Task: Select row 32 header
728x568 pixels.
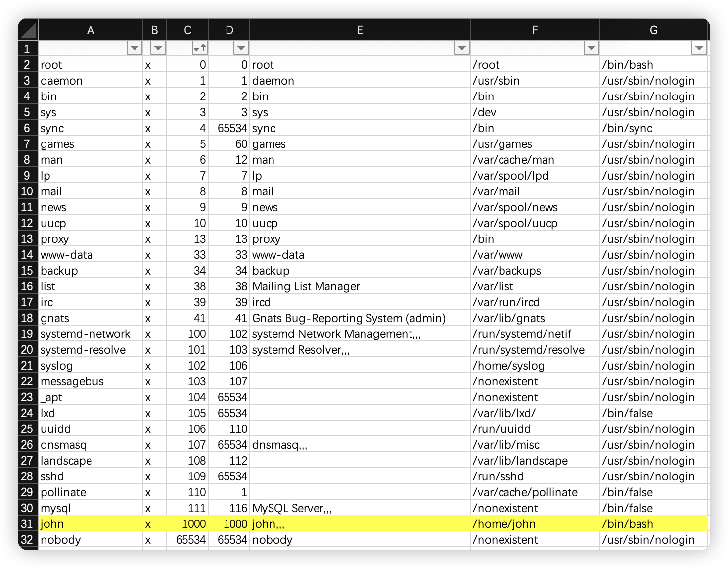Action: [28, 540]
